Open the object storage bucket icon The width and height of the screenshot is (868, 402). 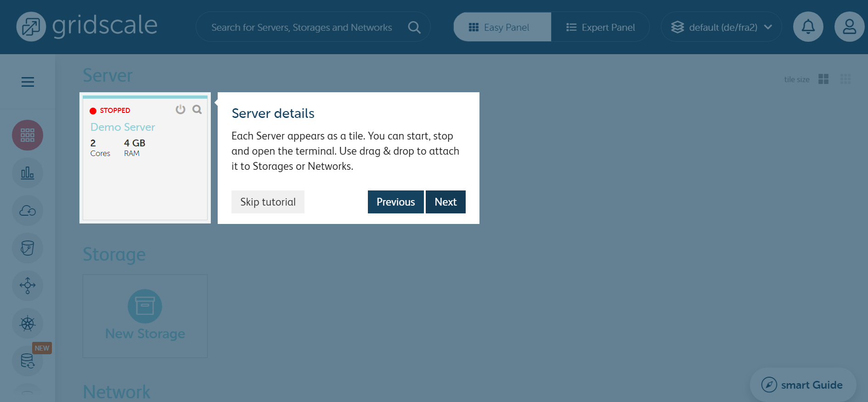28,248
